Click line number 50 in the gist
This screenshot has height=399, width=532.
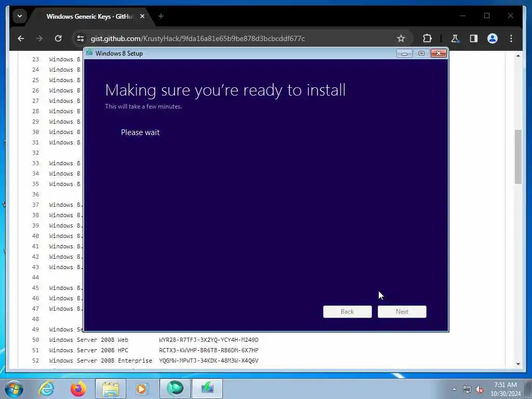click(x=35, y=340)
